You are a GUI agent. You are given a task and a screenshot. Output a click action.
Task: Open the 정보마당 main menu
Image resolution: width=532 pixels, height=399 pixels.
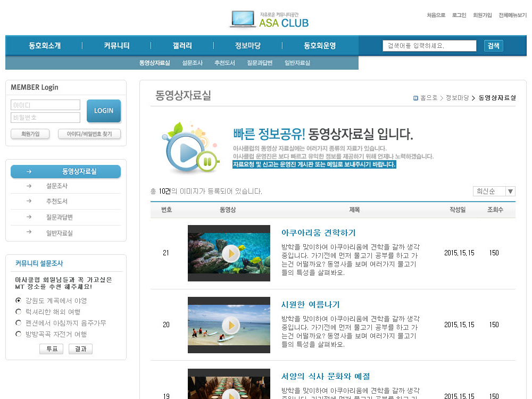248,46
